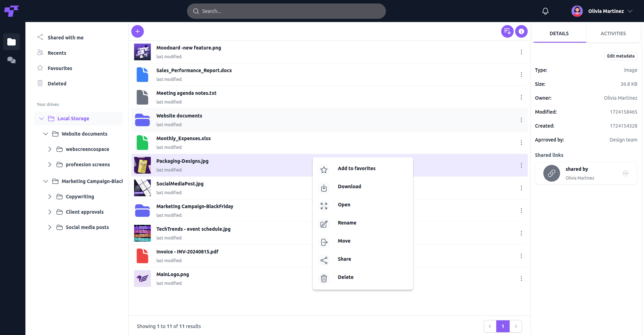Image resolution: width=644 pixels, height=335 pixels.
Task: Expand the webscreencospace folder
Action: point(50,149)
